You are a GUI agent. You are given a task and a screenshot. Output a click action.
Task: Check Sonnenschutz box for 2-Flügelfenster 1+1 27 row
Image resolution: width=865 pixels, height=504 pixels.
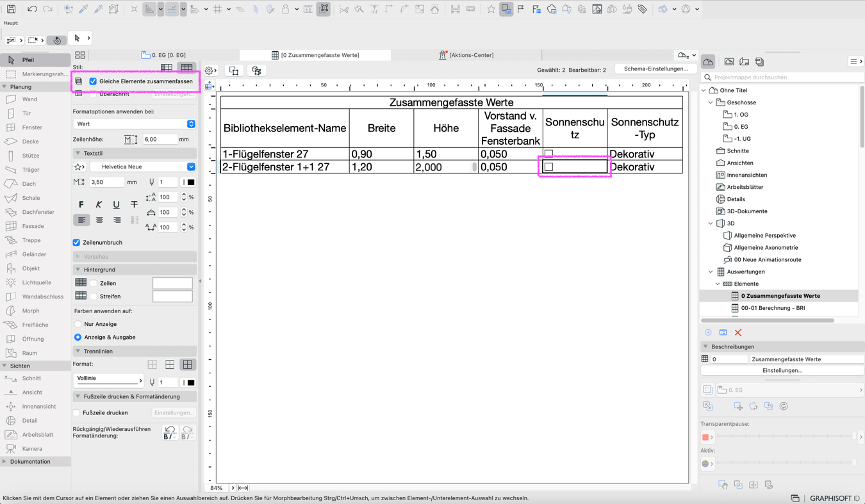[x=548, y=167]
